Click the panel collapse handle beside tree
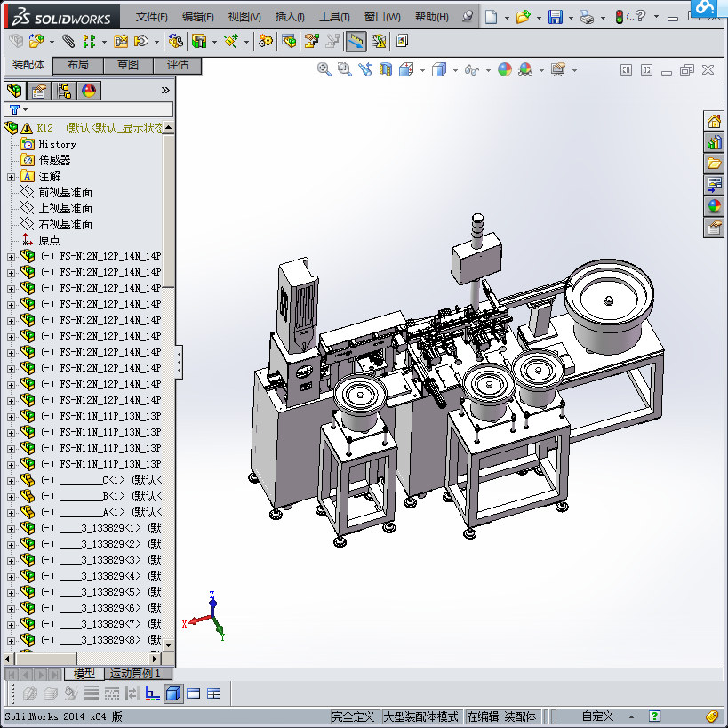The width and height of the screenshot is (728, 728). pyautogui.click(x=180, y=362)
